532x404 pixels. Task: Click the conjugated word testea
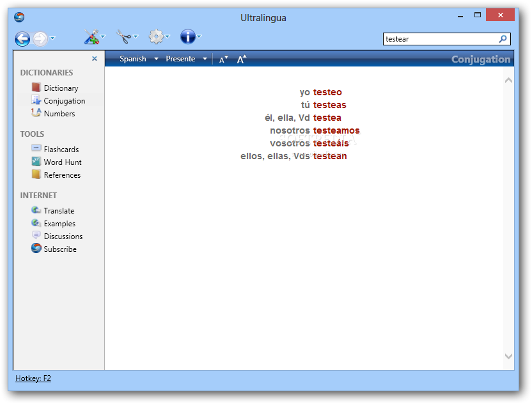pyautogui.click(x=327, y=118)
